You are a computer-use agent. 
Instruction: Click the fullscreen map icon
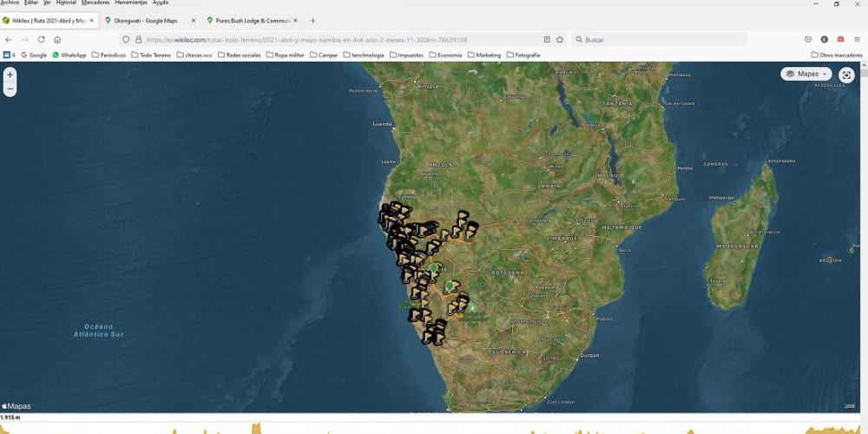(x=846, y=75)
